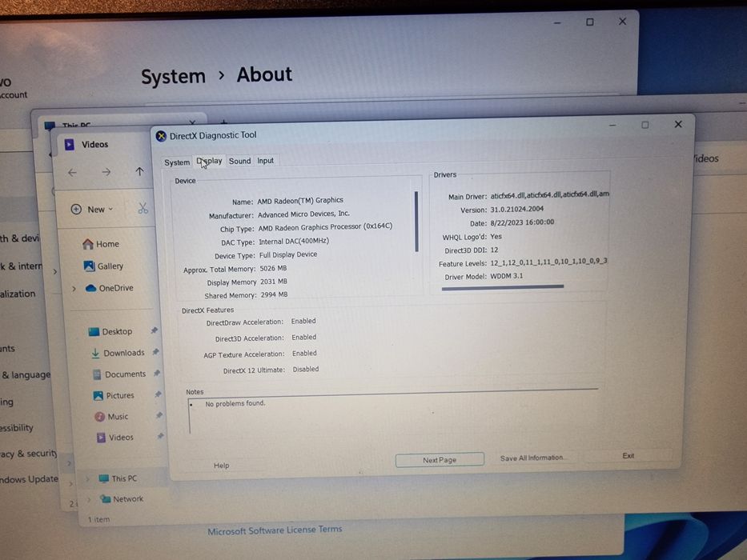The width and height of the screenshot is (747, 560).
Task: Open the Desktop folder in sidebar
Action: tap(110, 331)
